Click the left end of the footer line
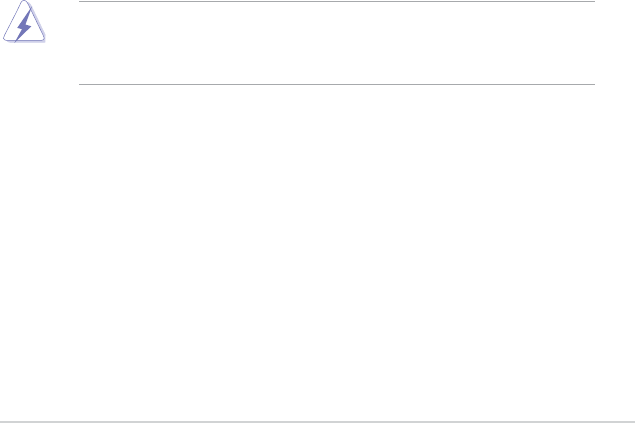The width and height of the screenshot is (635, 423). [x=3, y=421]
